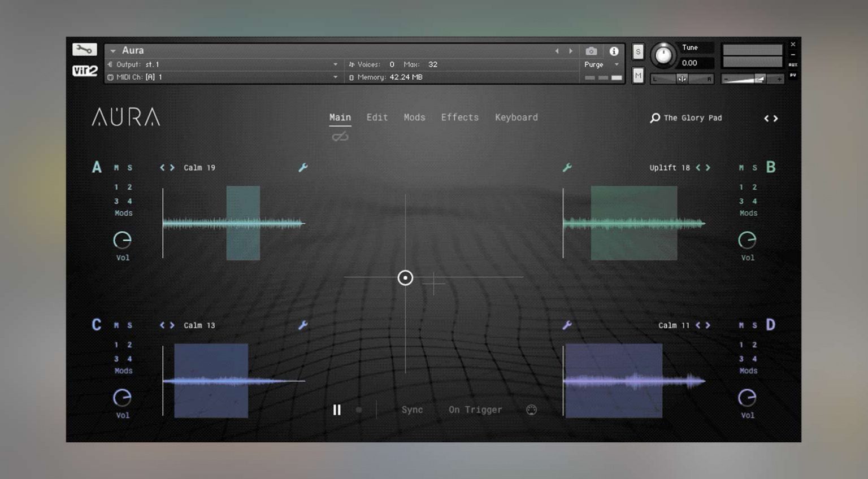Viewport: 868px width, 479px height.
Task: Open layer D wrench settings
Action: pos(567,325)
